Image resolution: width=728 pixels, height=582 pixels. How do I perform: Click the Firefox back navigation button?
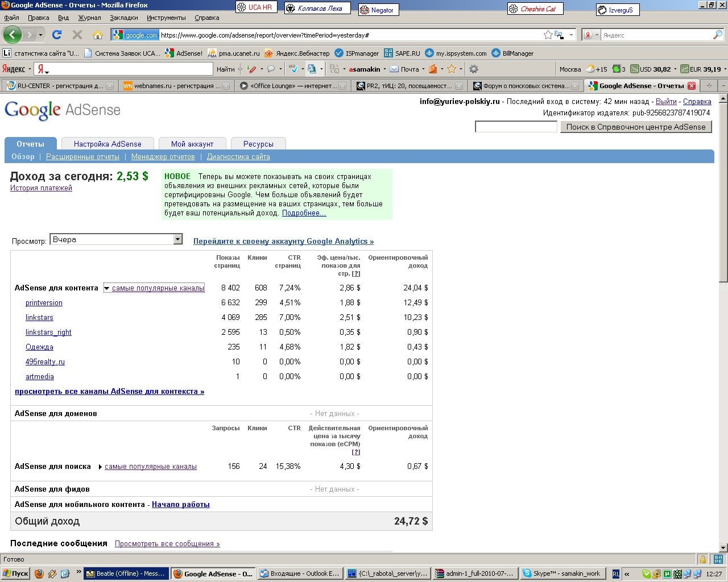(12, 35)
